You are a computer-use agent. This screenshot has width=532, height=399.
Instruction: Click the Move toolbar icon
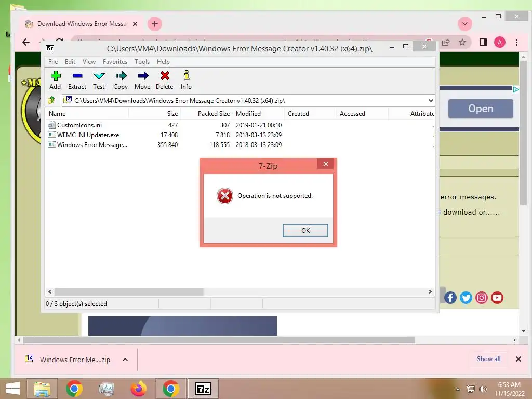142,80
